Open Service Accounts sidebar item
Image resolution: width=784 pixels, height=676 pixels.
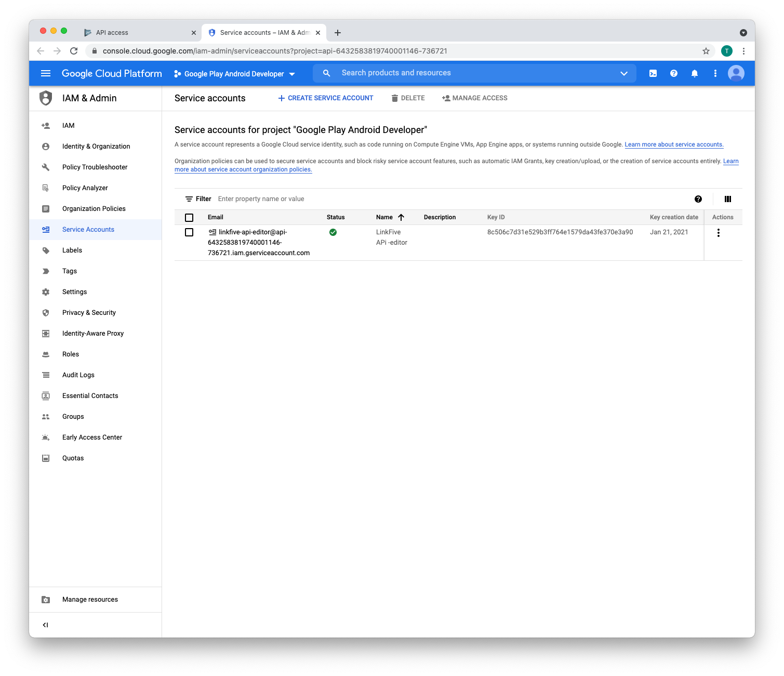[96, 230]
